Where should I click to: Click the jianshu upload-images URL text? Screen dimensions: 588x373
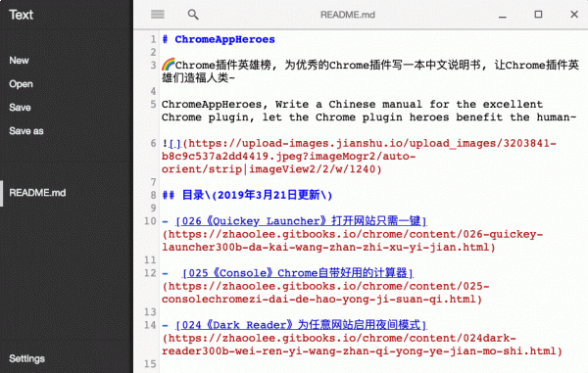click(x=359, y=157)
